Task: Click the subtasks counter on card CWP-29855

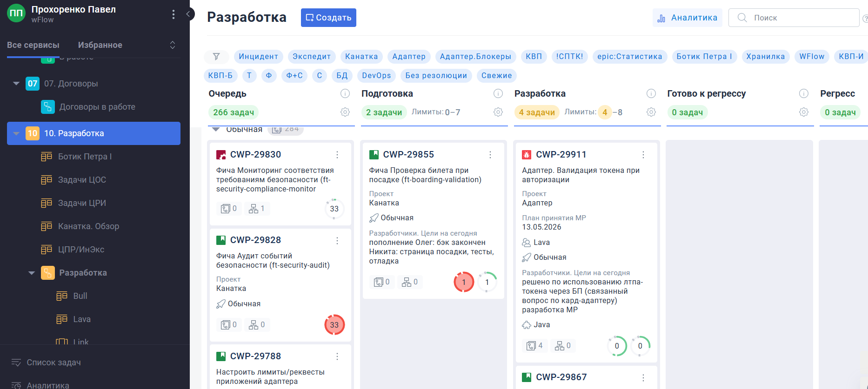Action: pyautogui.click(x=410, y=282)
